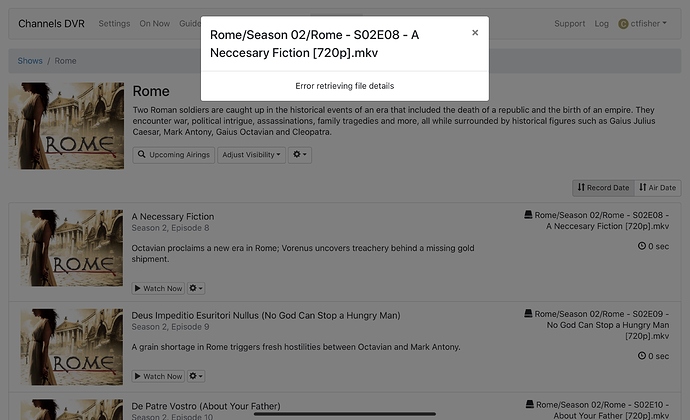Click the Shows breadcrumb link
The width and height of the screenshot is (690, 420).
click(x=30, y=61)
